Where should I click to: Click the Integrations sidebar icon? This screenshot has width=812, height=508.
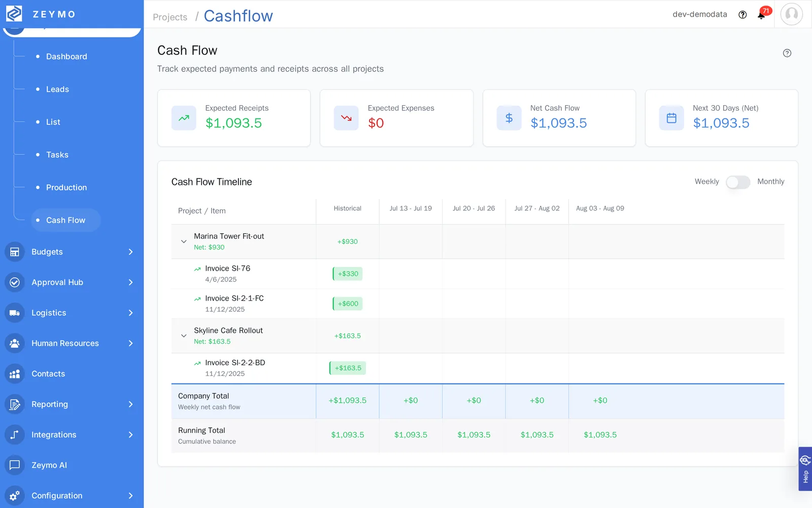pyautogui.click(x=15, y=435)
